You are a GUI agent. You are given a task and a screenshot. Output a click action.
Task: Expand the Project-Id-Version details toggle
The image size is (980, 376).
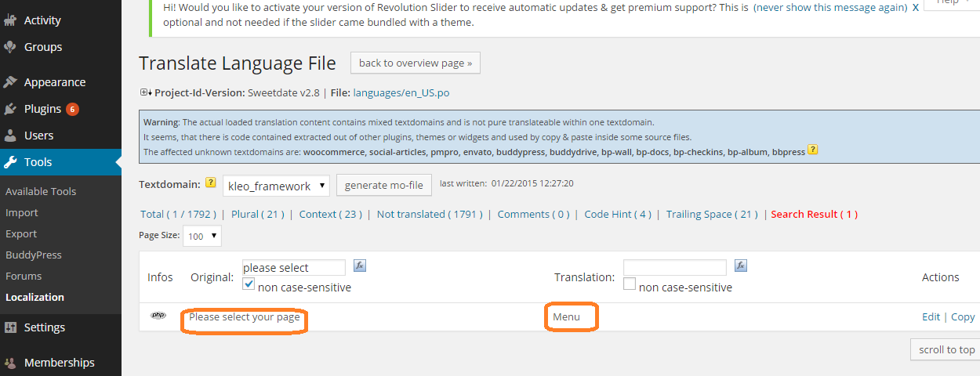coord(145,92)
